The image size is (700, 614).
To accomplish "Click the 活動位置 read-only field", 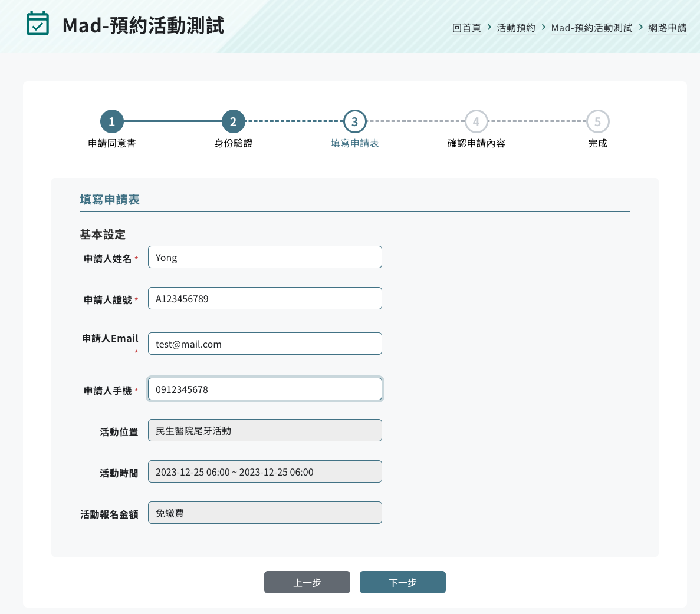I will 265,430.
